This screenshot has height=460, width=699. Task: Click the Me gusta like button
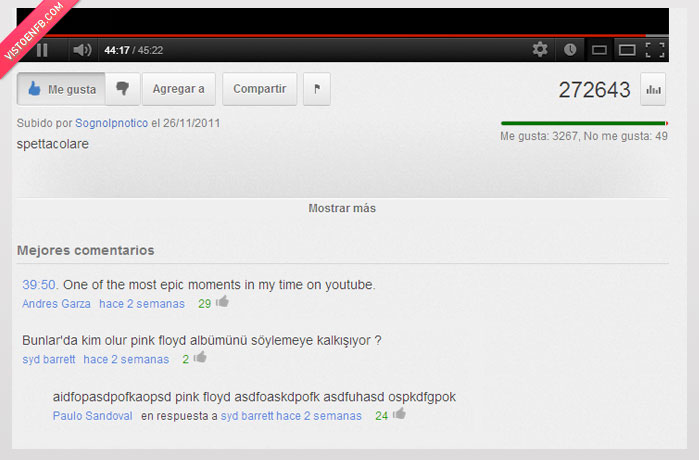pos(62,89)
